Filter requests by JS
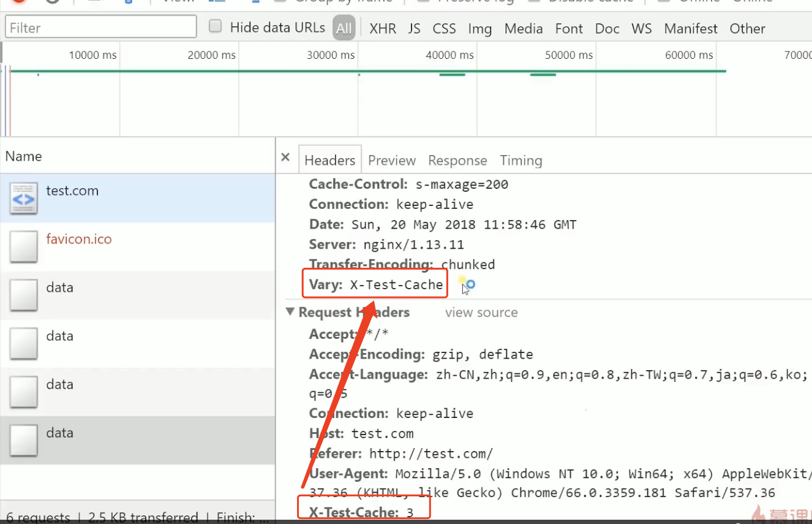 pyautogui.click(x=415, y=29)
